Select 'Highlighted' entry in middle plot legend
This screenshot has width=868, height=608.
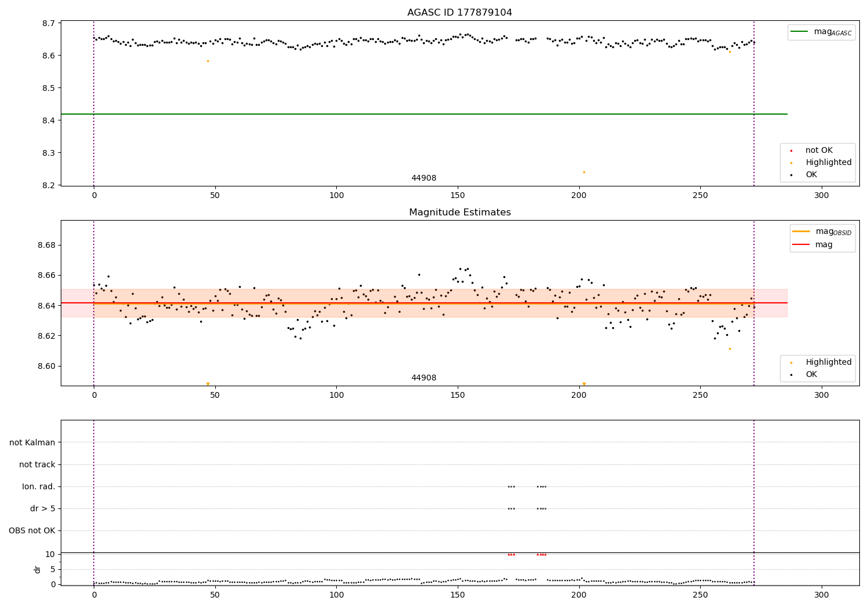coord(822,362)
